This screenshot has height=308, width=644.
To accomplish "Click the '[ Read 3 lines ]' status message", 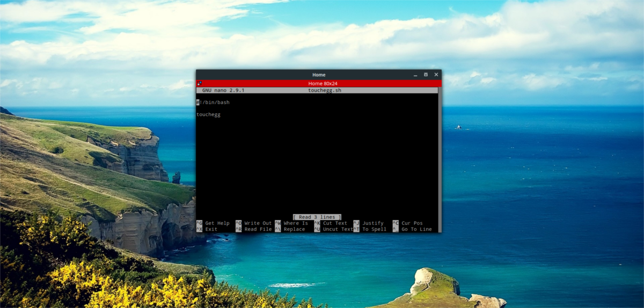I will click(x=317, y=217).
